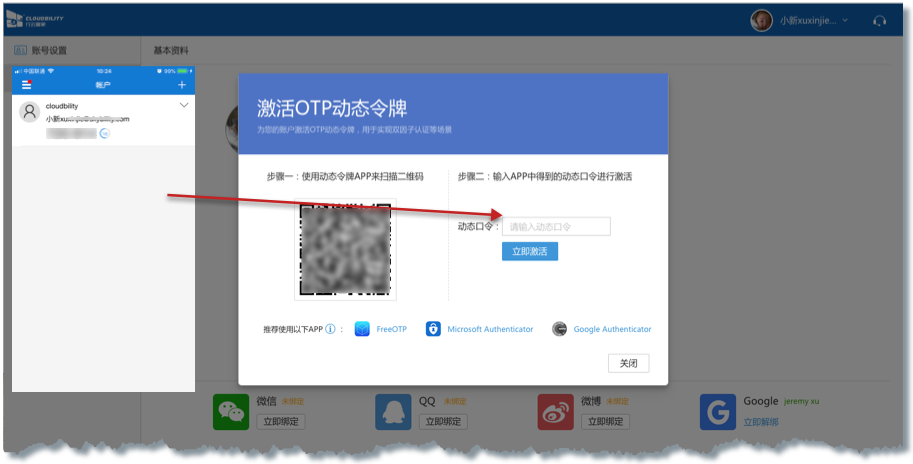Image resolution: width=913 pixels, height=464 pixels.
Task: Click the WeChat green icon
Action: pyautogui.click(x=231, y=411)
